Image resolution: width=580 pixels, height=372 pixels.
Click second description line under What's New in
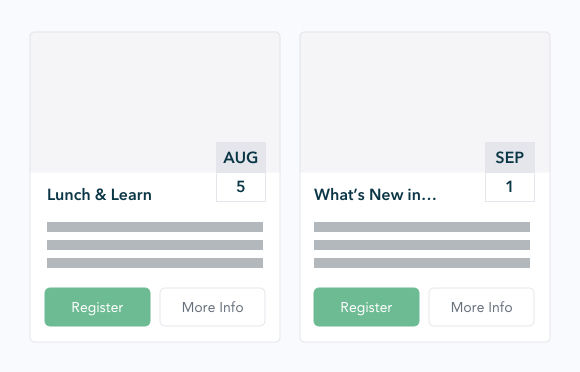[422, 245]
